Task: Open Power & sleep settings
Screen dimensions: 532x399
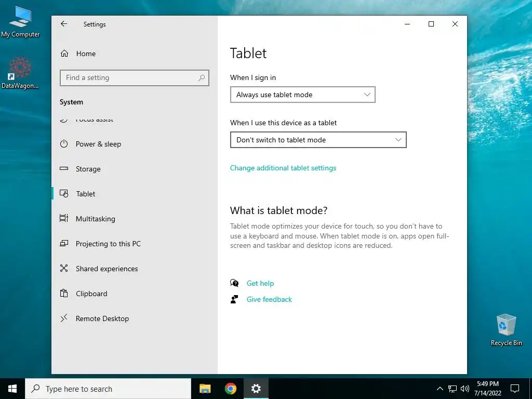Action: click(x=135, y=144)
